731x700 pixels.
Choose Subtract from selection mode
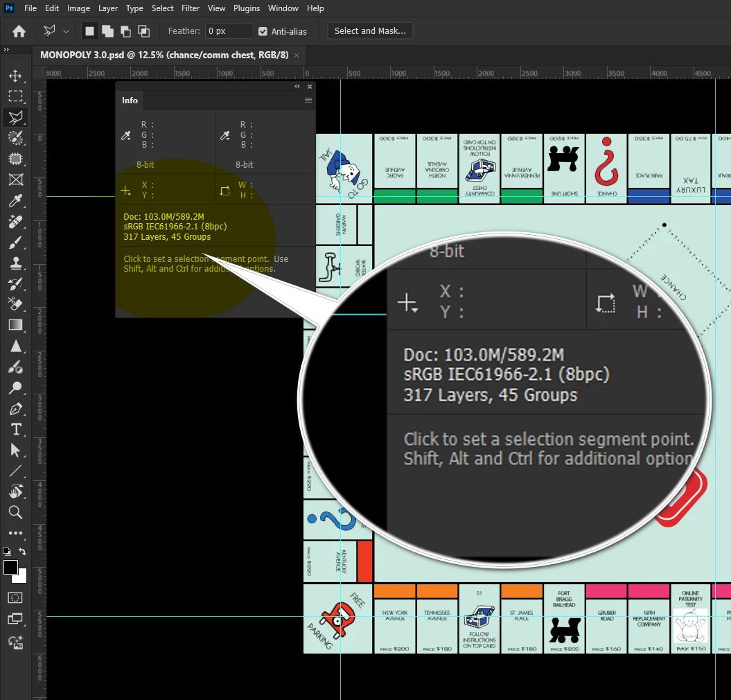pos(126,31)
